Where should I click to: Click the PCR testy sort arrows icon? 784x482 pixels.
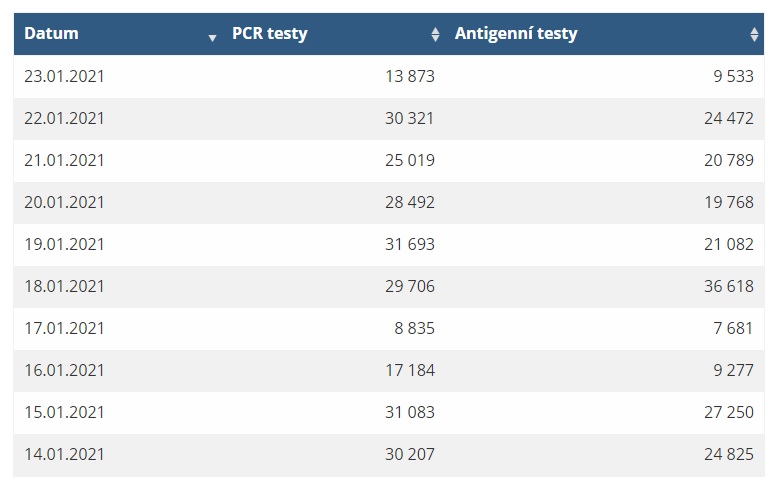pyautogui.click(x=436, y=34)
